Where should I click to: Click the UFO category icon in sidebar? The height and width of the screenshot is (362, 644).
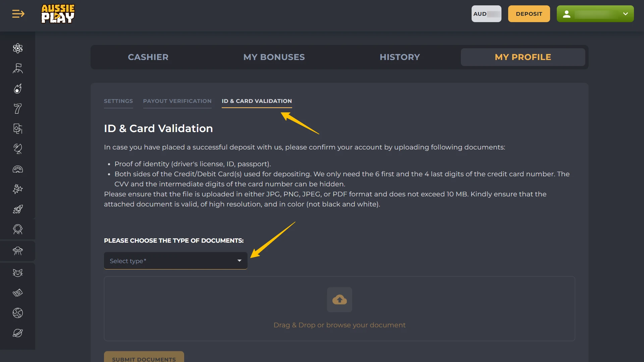pos(18,251)
